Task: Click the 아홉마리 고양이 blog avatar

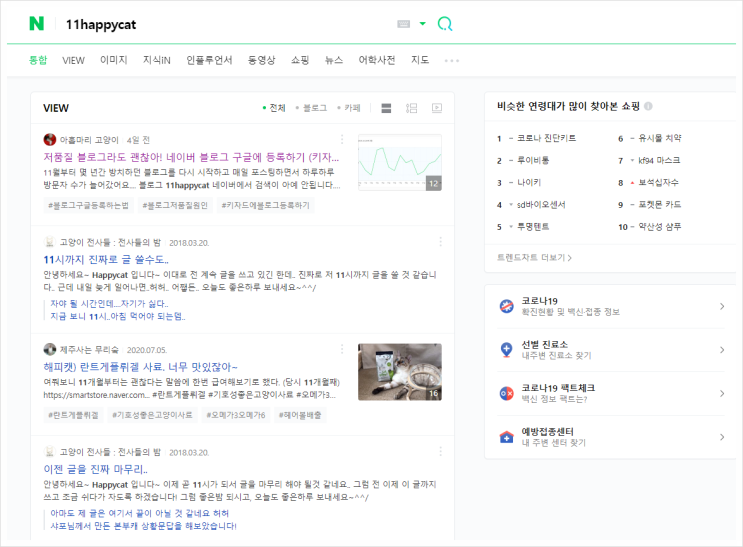Action: click(50, 139)
